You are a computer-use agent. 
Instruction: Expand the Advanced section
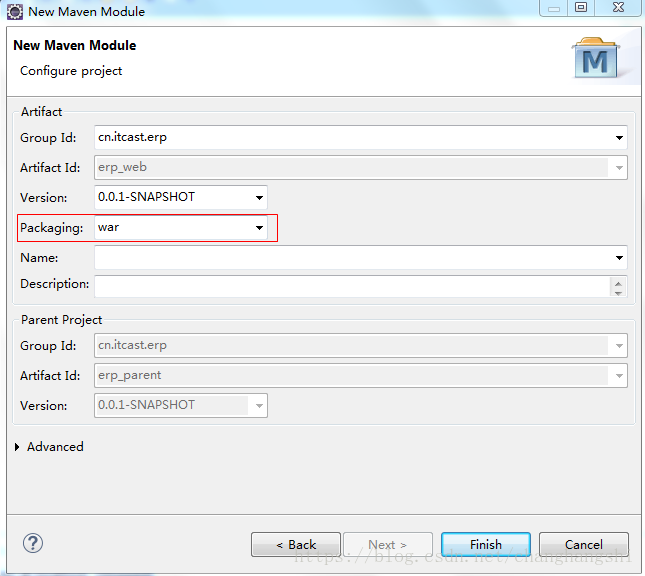(x=17, y=447)
